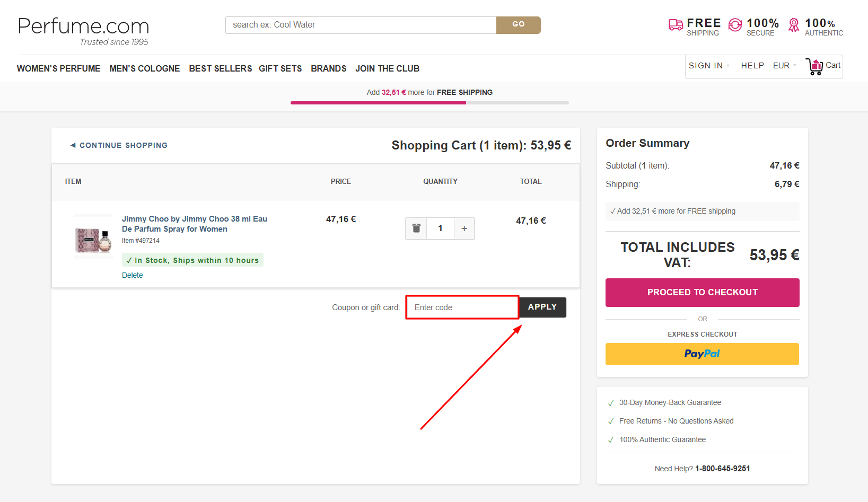The width and height of the screenshot is (868, 502).
Task: Click 'Free Returns - No Questions Asked' text
Action: point(677,421)
